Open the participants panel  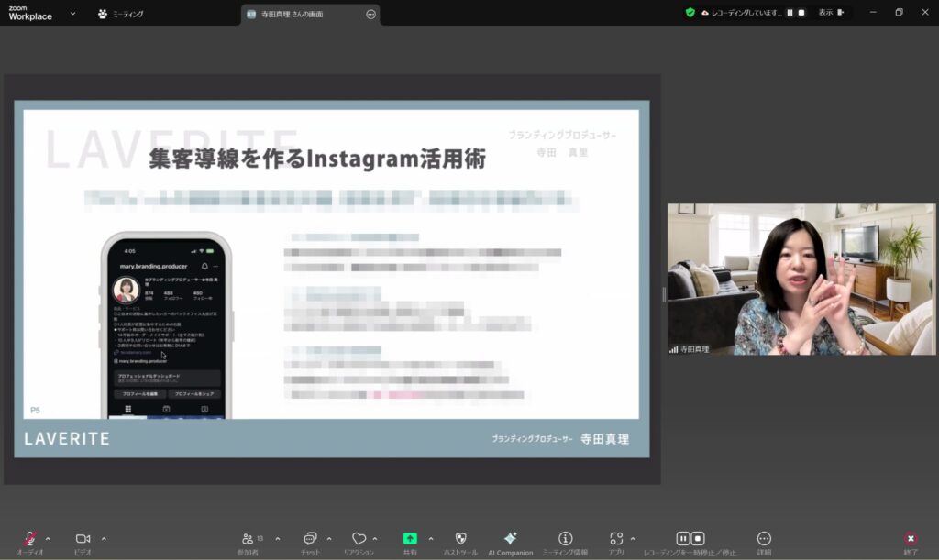click(x=248, y=539)
